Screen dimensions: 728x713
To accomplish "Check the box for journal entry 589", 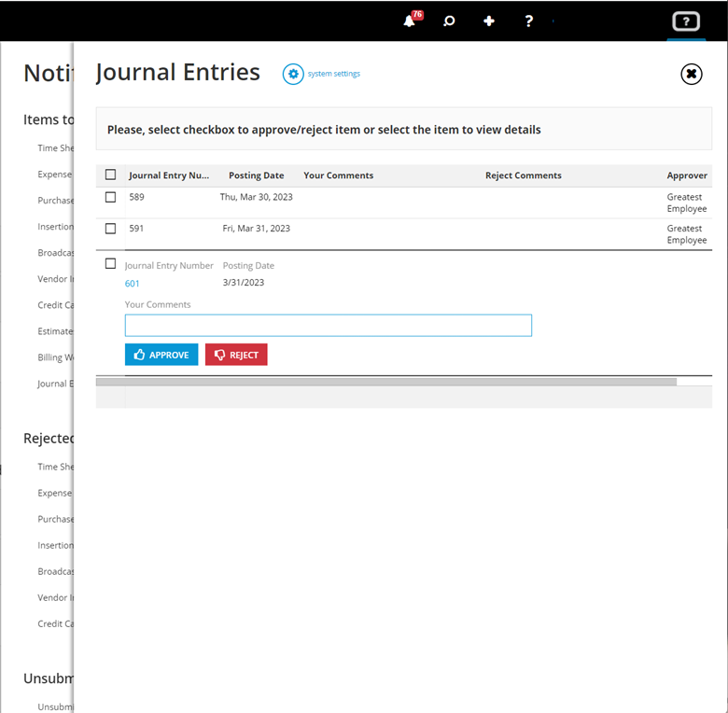I will click(x=110, y=197).
